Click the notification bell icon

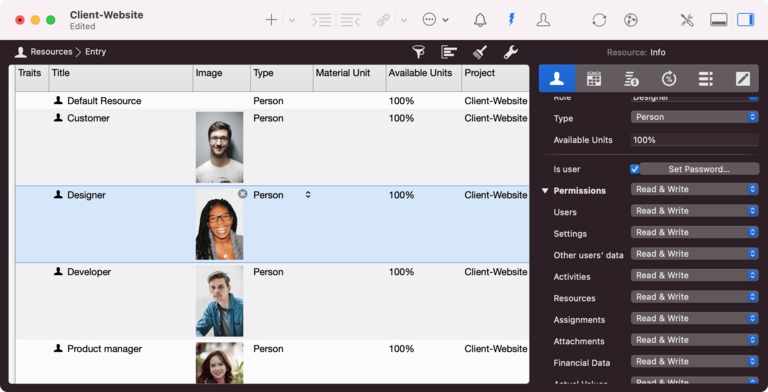[480, 20]
